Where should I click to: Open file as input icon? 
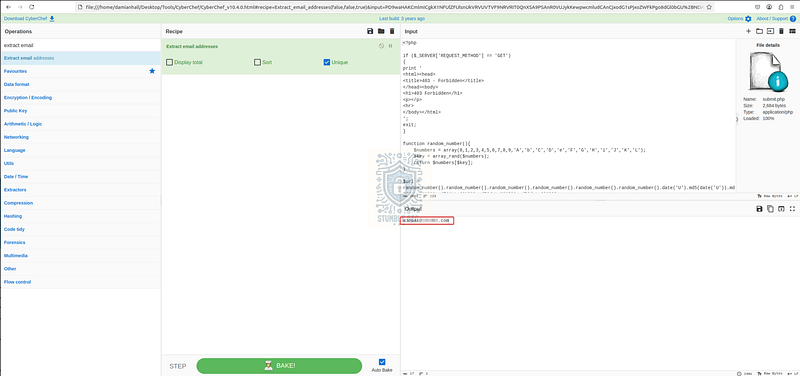pos(770,32)
